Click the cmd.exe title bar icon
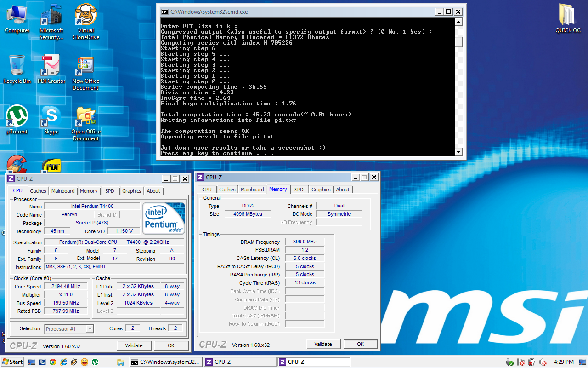The height and width of the screenshot is (368, 588). click(x=164, y=11)
